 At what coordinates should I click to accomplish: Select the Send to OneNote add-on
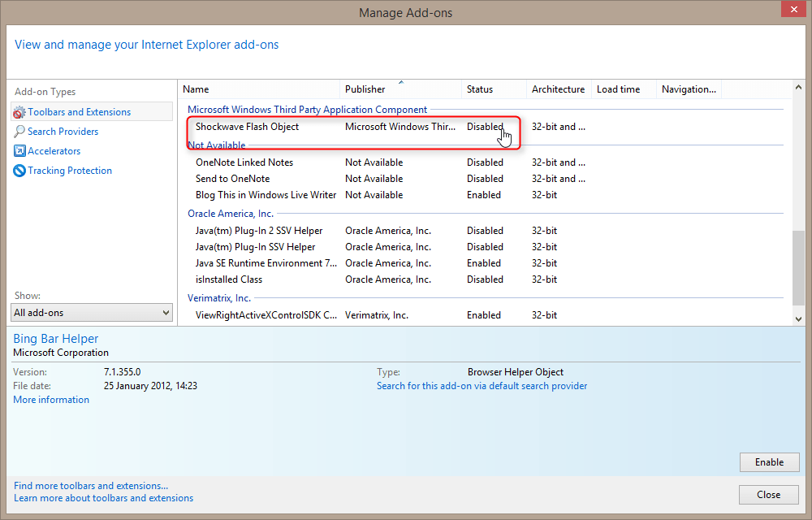(232, 178)
